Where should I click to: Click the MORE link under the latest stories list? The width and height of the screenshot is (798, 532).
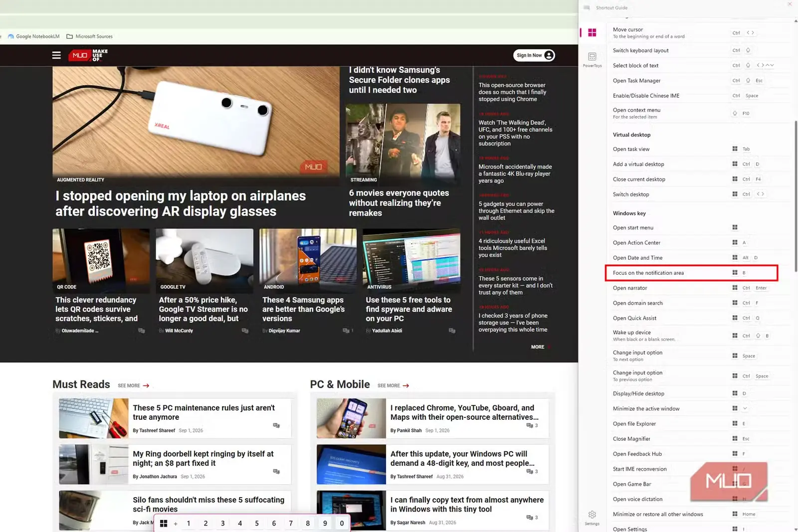coord(538,347)
